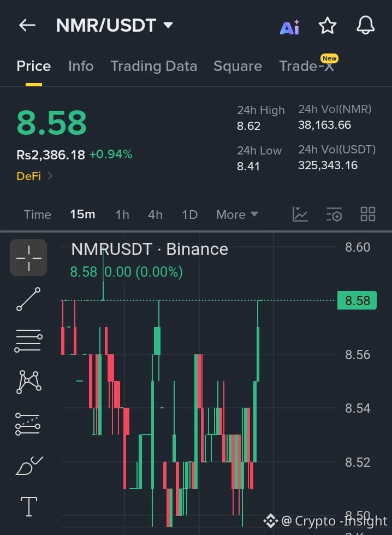
Task: Tap the green 8.58 price label on axis
Action: pyautogui.click(x=357, y=300)
